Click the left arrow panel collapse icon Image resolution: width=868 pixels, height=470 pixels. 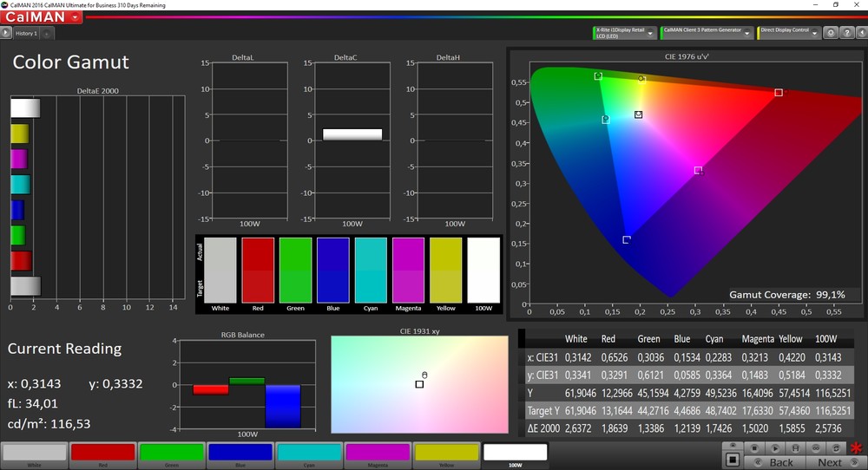coord(861,33)
